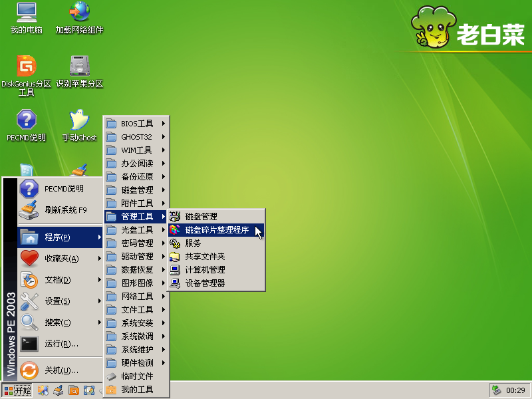Screen dimensions: 532x399
Task: Click the 关机(U) orange power icon
Action: tap(29, 370)
